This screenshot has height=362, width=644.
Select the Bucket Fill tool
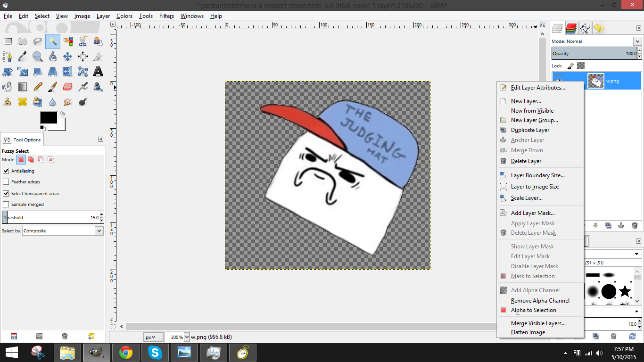tap(7, 87)
